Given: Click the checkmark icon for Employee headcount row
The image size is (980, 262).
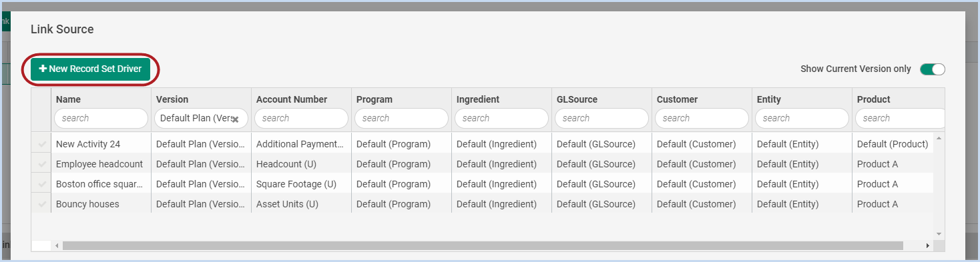Looking at the screenshot, I should click(x=43, y=164).
